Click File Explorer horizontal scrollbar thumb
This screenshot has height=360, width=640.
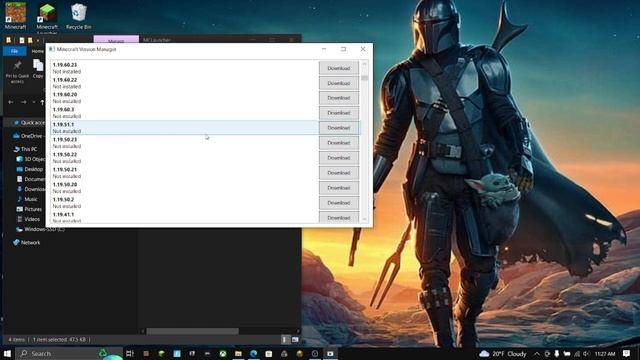point(192,331)
